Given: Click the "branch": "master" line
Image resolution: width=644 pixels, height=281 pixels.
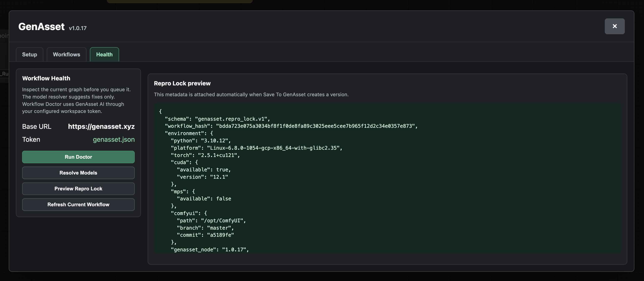Looking at the screenshot, I should pyautogui.click(x=205, y=228).
